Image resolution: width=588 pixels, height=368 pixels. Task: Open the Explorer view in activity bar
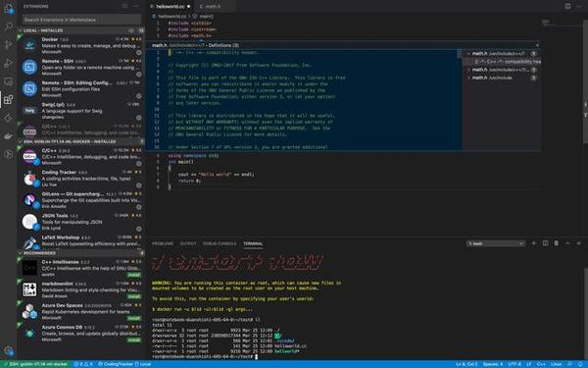8,8
